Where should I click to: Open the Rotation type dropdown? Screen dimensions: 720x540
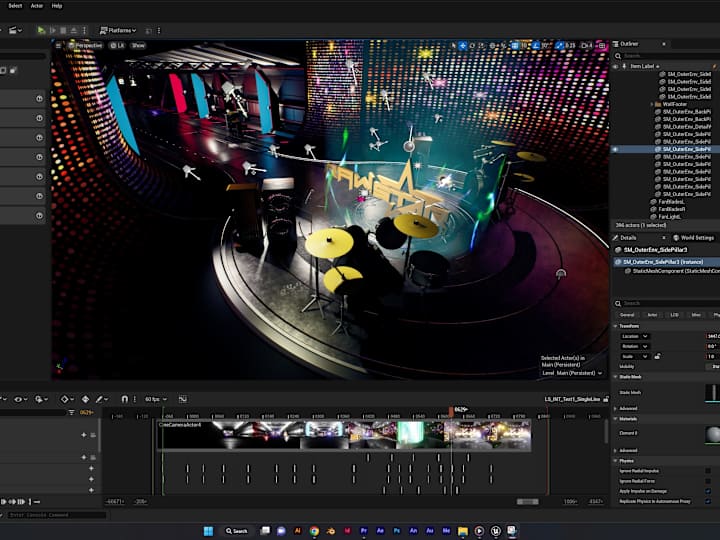[x=635, y=346]
